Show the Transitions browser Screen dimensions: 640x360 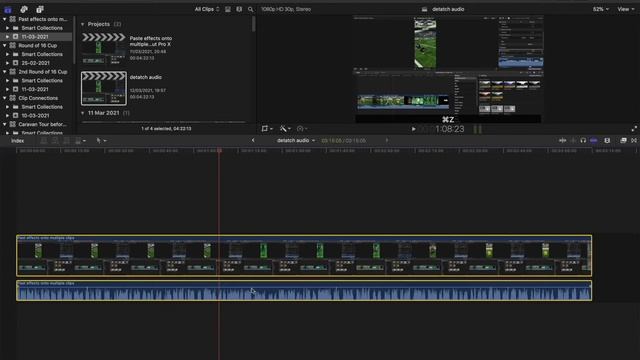[x=634, y=140]
